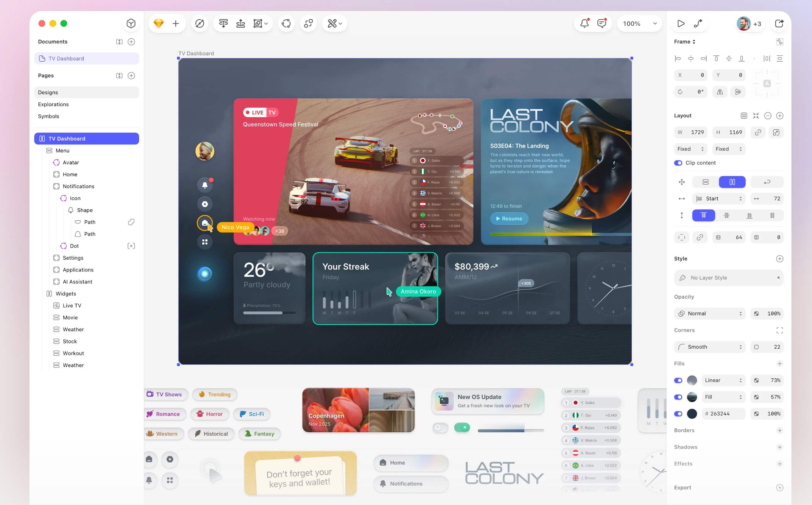Open the 100% zoom dropdown

point(639,24)
